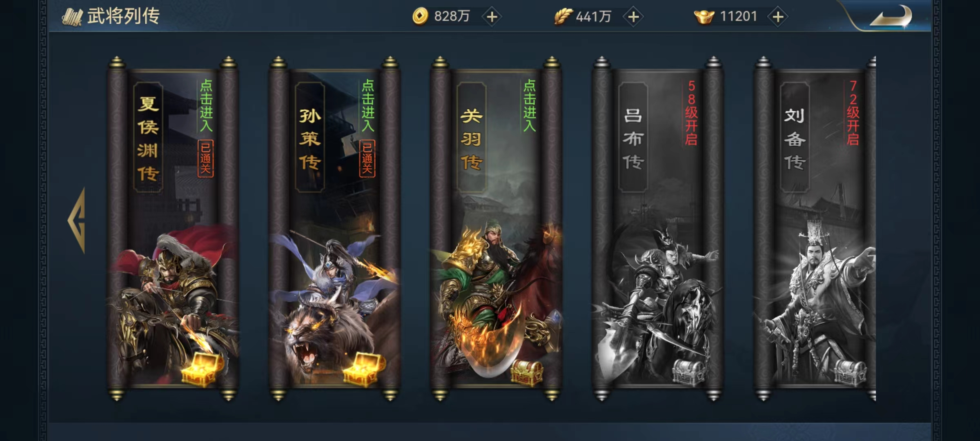Click the gold ingot currency icon
Image resolution: width=980 pixels, height=441 pixels.
click(704, 17)
